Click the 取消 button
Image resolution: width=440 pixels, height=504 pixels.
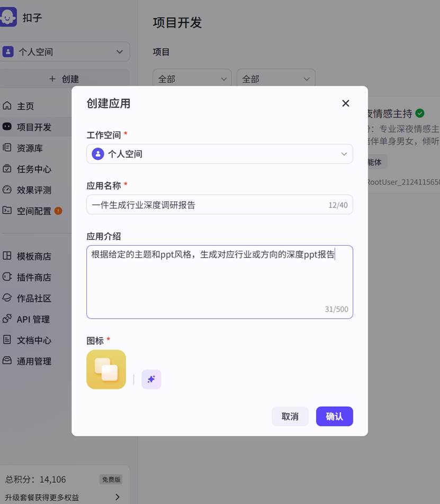(x=290, y=416)
